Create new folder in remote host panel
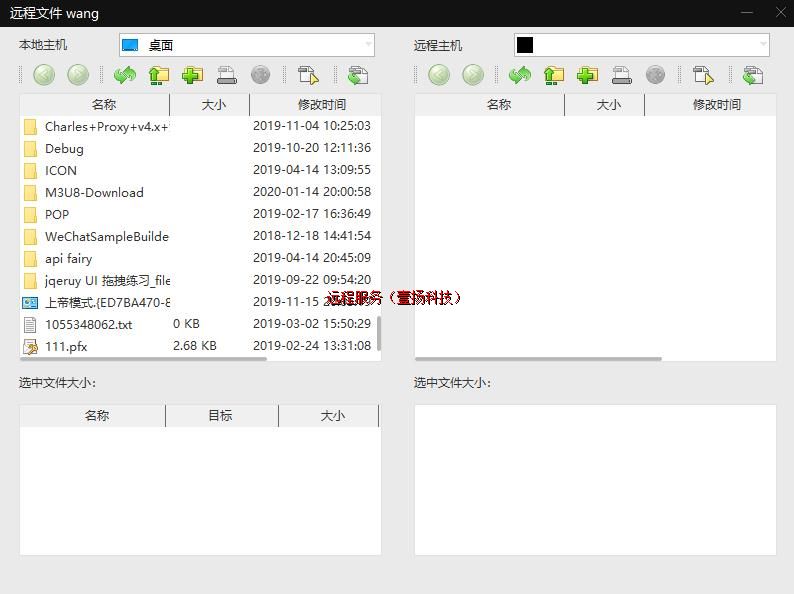 [x=587, y=75]
